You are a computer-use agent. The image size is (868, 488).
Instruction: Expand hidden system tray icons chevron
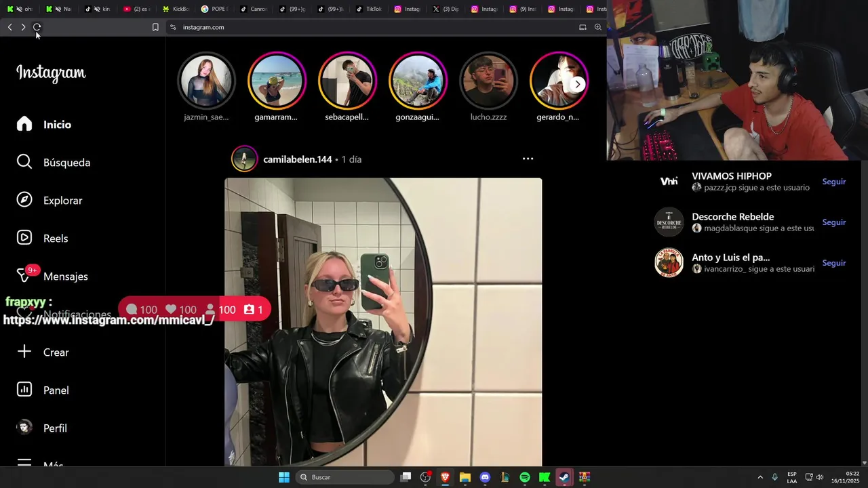(759, 477)
